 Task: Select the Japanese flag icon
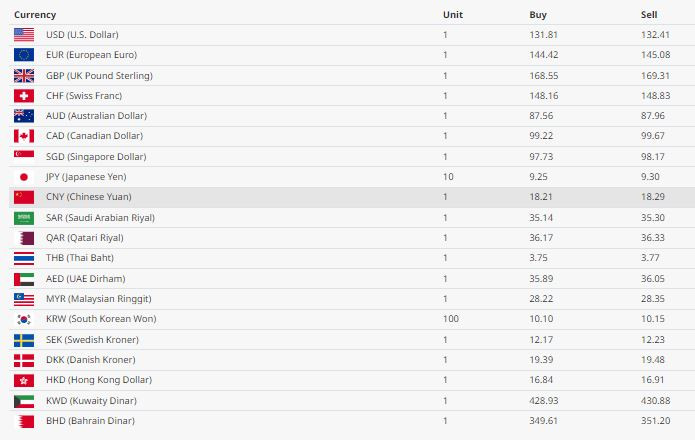point(24,177)
